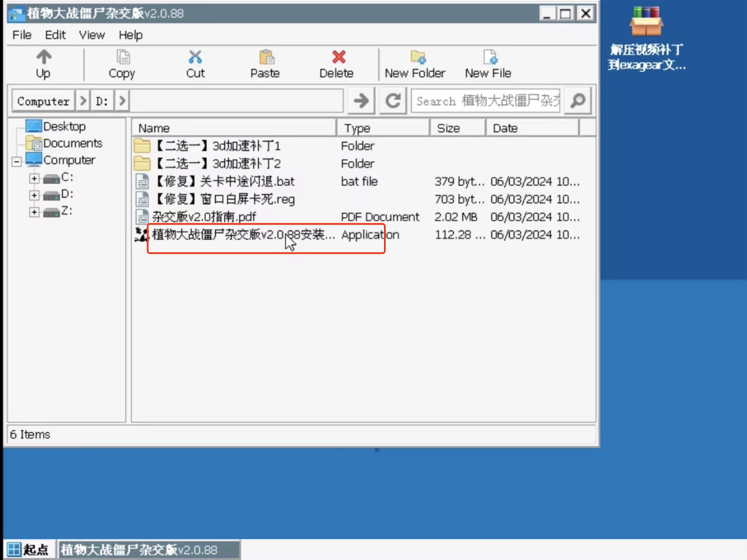The width and height of the screenshot is (747, 560).
Task: Click the Computer breadcrumb button
Action: [44, 101]
